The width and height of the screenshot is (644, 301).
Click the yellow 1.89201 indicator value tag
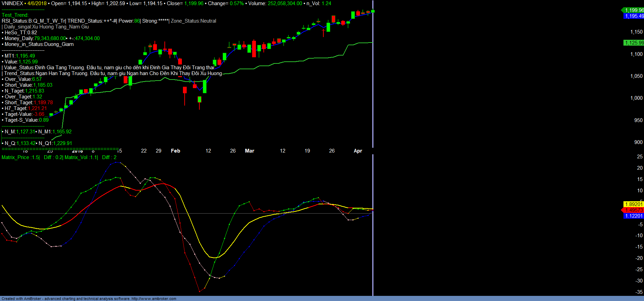(634, 204)
